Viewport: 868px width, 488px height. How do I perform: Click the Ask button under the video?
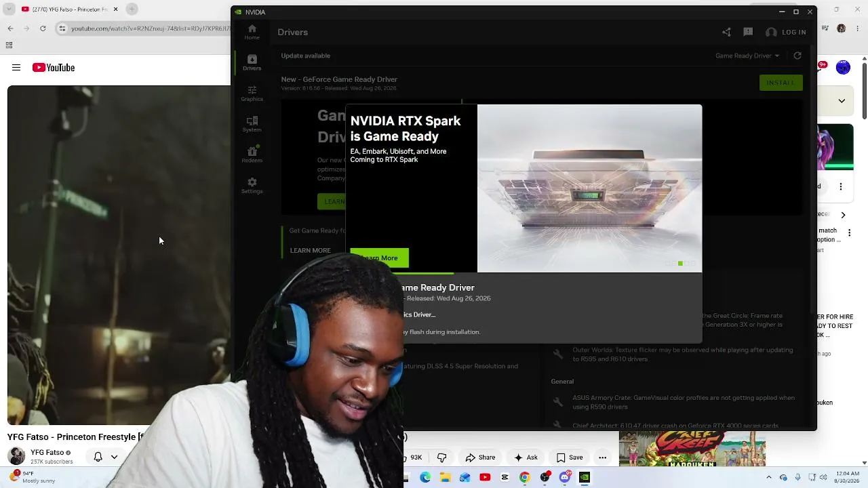click(526, 457)
